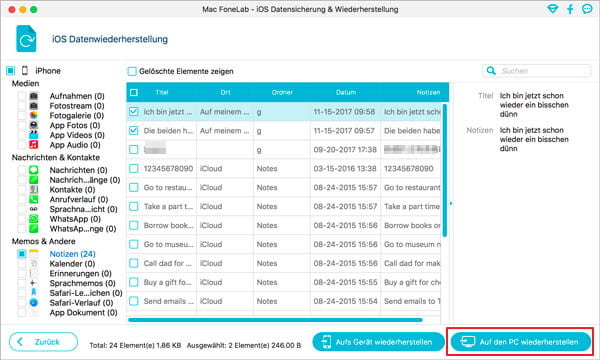Toggle the iPhone device checkbox
Image resolution: width=600 pixels, height=360 pixels.
(x=11, y=70)
